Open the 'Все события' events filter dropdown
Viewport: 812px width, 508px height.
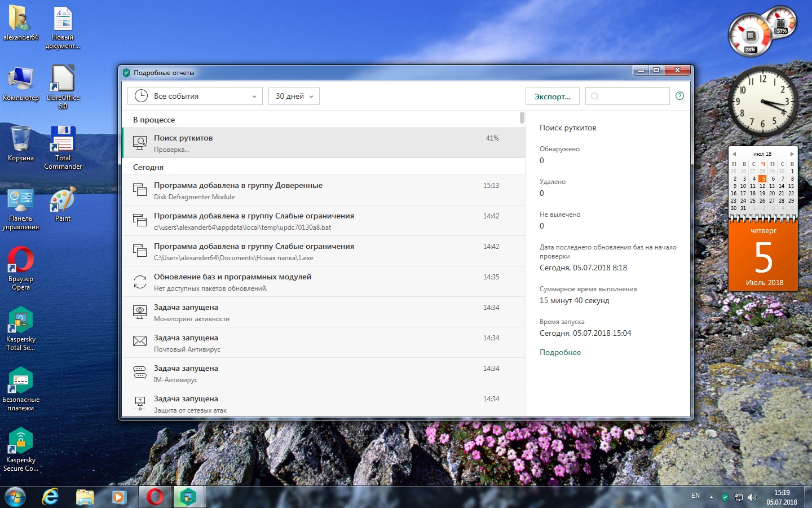tap(195, 96)
